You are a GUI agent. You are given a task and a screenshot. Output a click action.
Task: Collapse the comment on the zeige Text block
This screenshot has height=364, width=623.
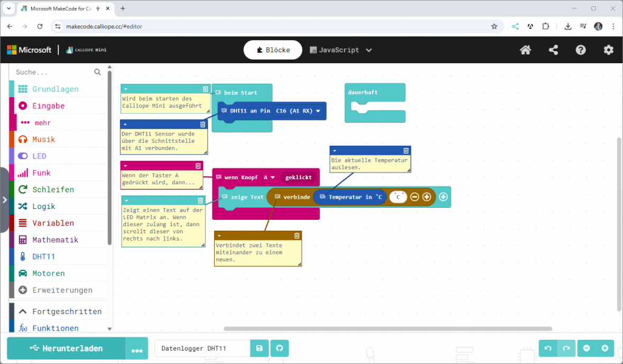128,201
